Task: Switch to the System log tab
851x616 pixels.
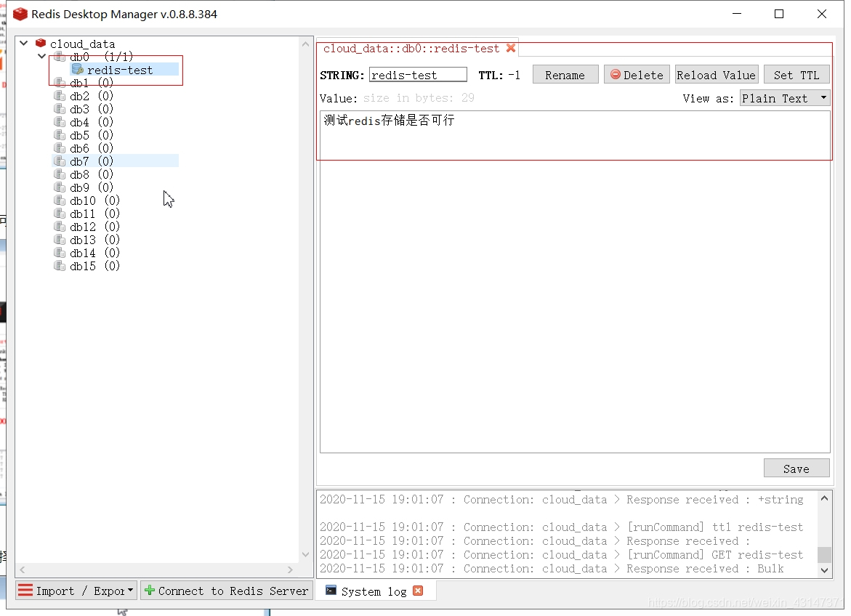Action: tap(374, 591)
